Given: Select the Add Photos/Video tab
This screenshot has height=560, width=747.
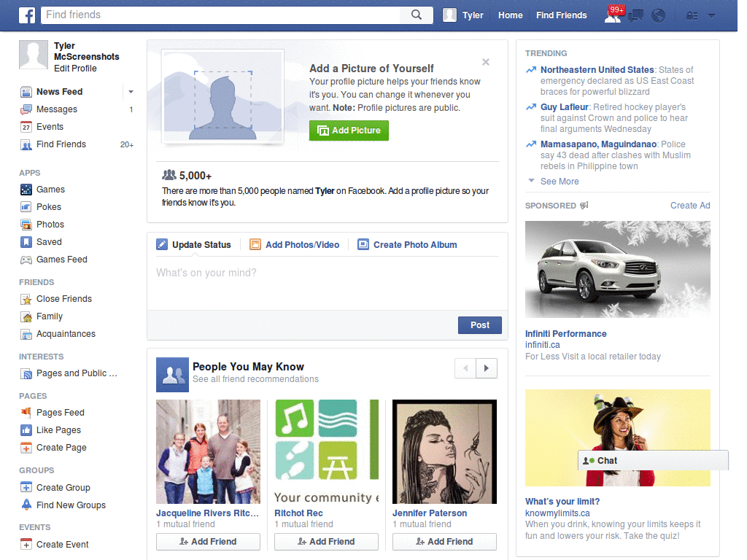Looking at the screenshot, I should pyautogui.click(x=295, y=245).
